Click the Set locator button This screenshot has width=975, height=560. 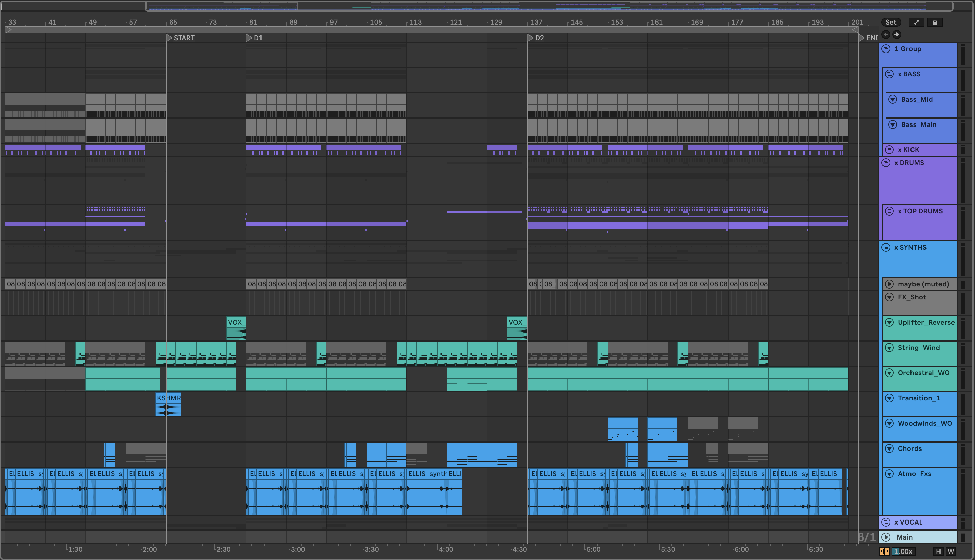891,22
